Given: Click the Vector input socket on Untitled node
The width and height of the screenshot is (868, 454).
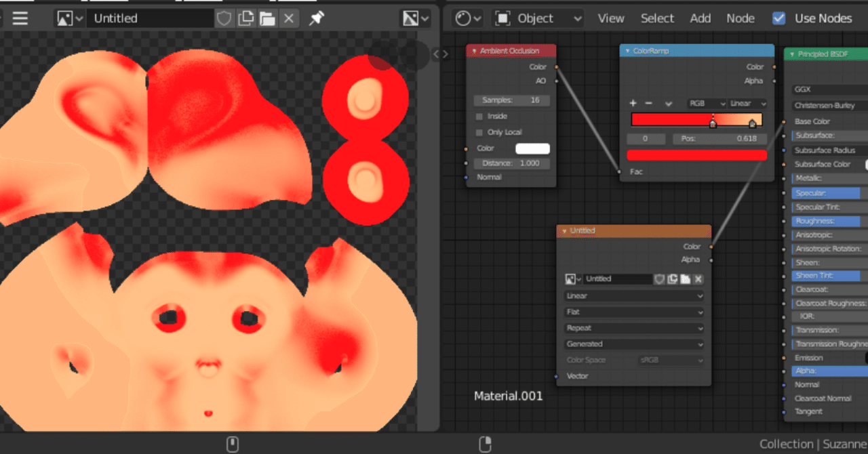Looking at the screenshot, I should click(x=557, y=376).
